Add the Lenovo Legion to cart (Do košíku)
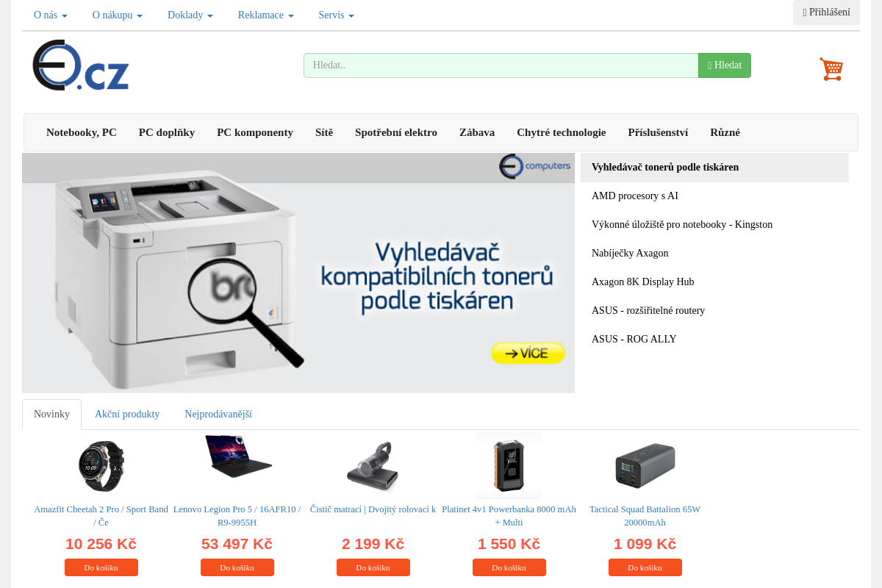Screen dimensions: 882x588 [x=237, y=567]
